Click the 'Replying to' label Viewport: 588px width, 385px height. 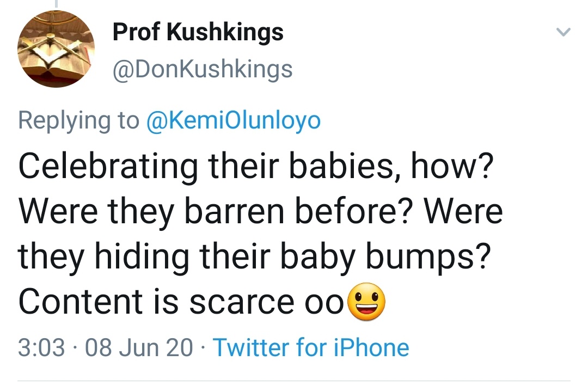coord(78,120)
